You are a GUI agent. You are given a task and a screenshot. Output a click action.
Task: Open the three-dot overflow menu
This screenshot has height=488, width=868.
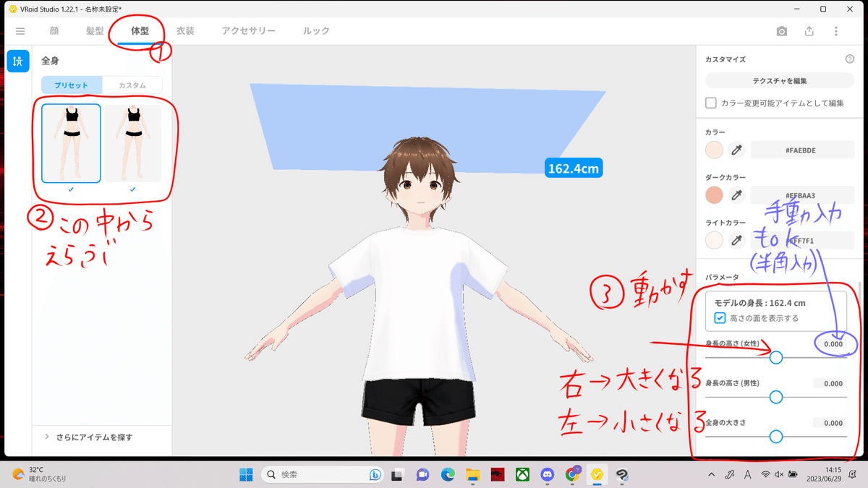point(835,31)
